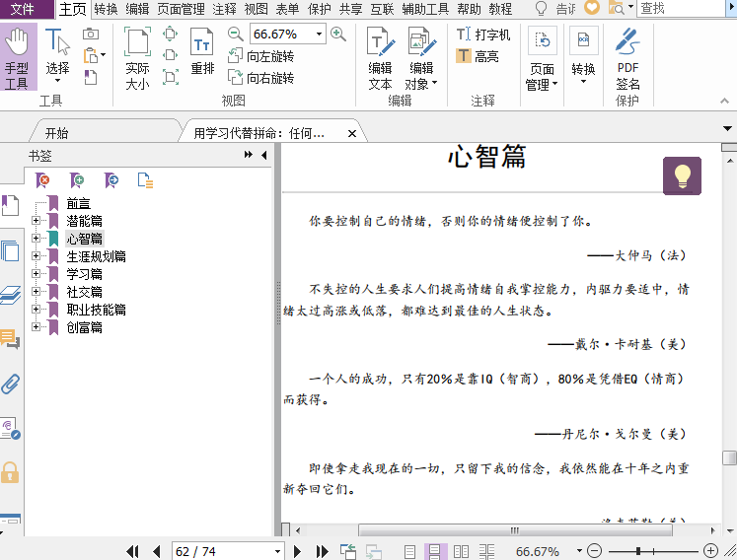Screen dimensions: 737x560
Task: Set view to Actual Size (实际大小)
Action: click(x=137, y=58)
